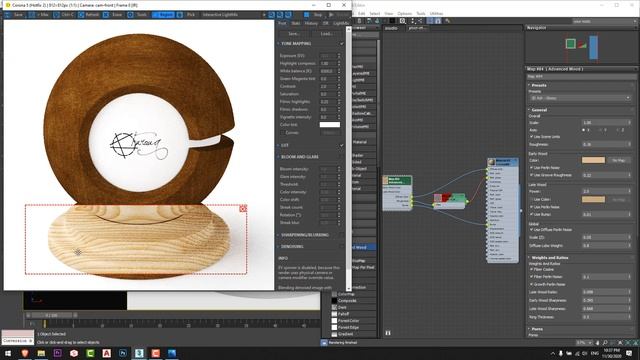Image resolution: width=640 pixels, height=360 pixels.
Task: Click the Stop render button
Action: [314, 15]
